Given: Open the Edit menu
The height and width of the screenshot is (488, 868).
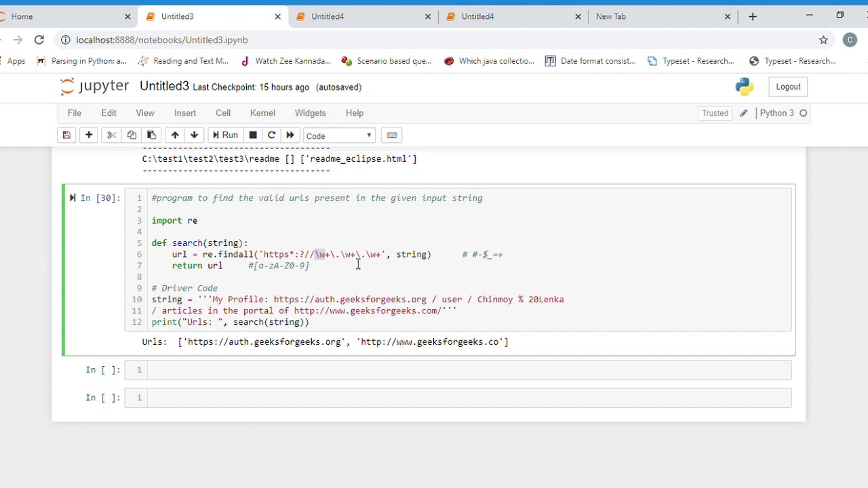Looking at the screenshot, I should [x=108, y=113].
